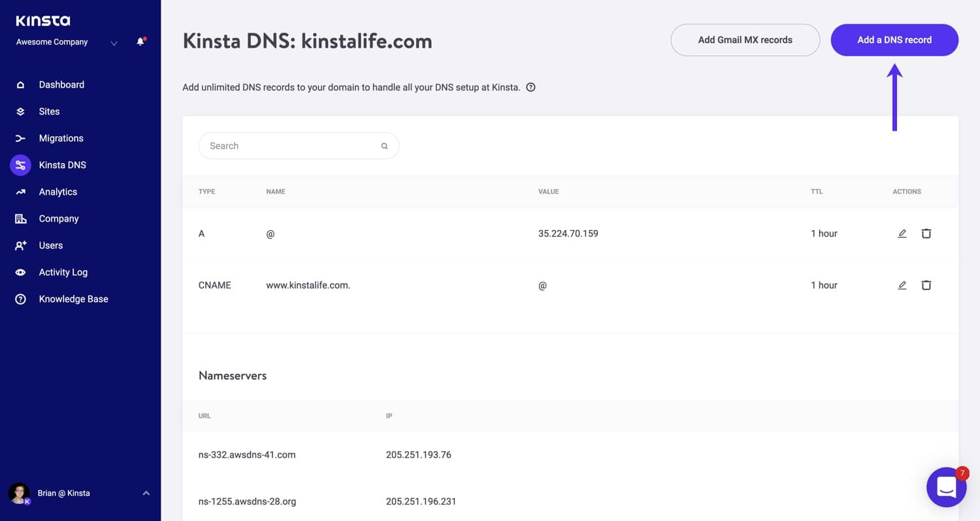Select nameserver ns-1255.awsdns-28.org
980x521 pixels.
[x=247, y=501]
